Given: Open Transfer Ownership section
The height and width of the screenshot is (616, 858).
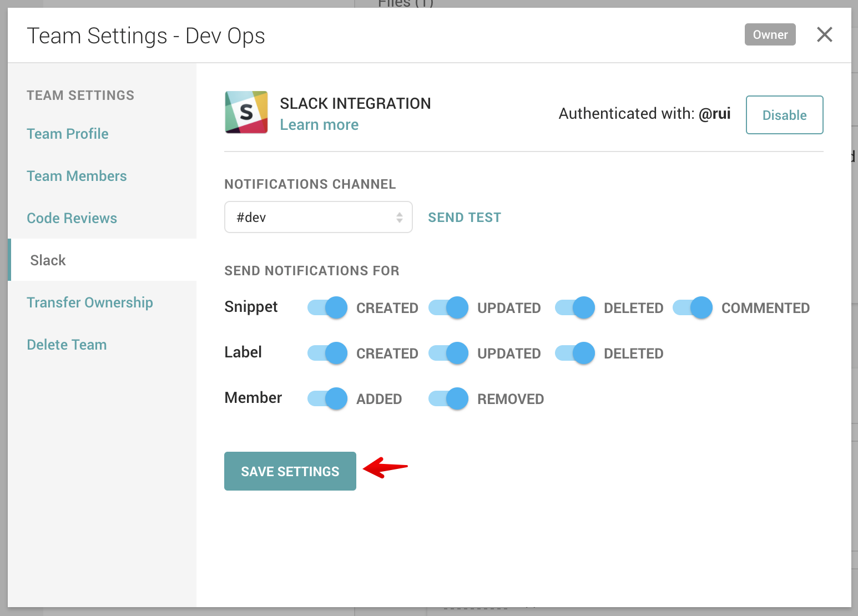Looking at the screenshot, I should click(90, 302).
